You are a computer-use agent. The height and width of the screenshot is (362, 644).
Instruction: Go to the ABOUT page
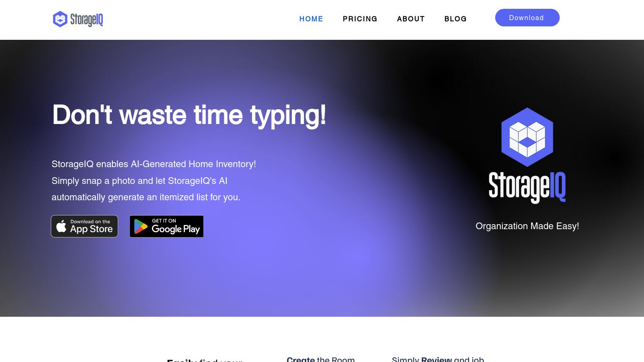411,19
